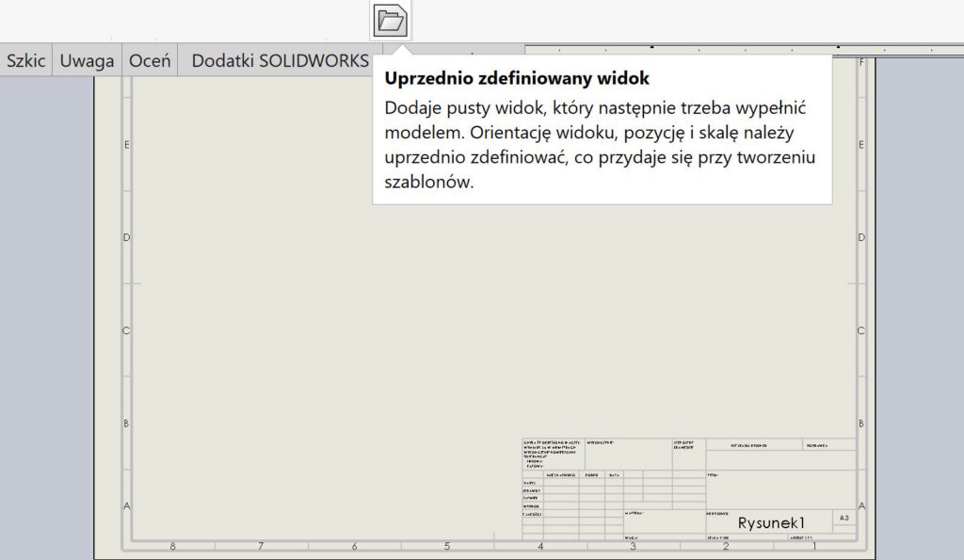The height and width of the screenshot is (560, 964).
Task: Click column number 1 on bottom border
Action: pyautogui.click(x=815, y=544)
